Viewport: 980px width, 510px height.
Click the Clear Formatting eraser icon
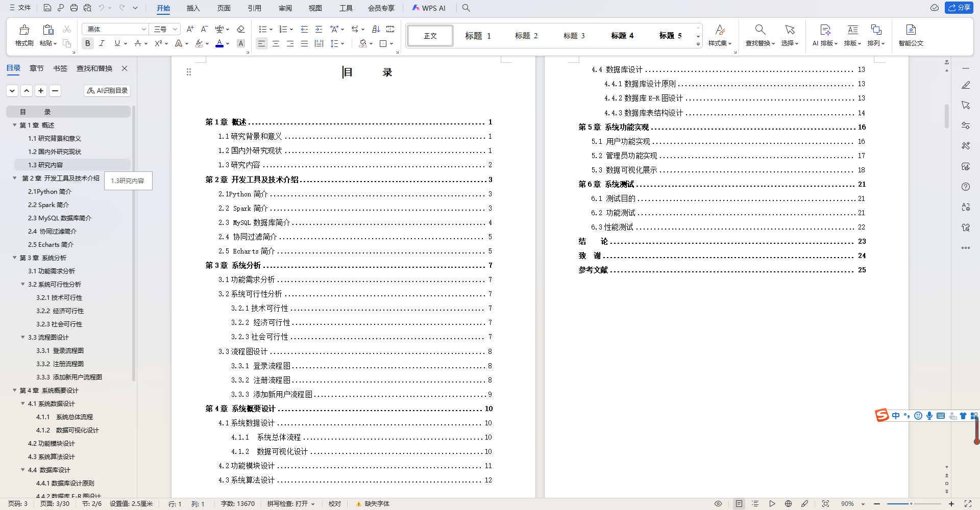(241, 29)
